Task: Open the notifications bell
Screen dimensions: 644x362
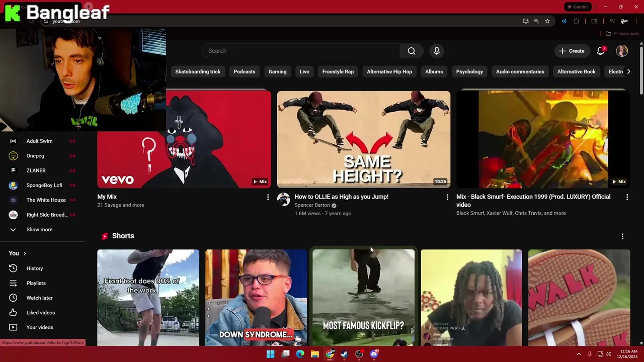Action: tap(601, 51)
